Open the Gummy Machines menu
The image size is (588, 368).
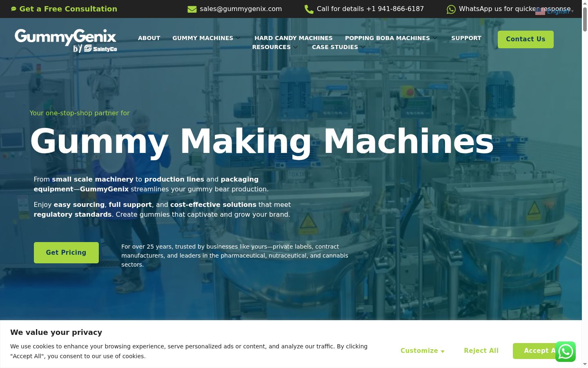(x=203, y=38)
